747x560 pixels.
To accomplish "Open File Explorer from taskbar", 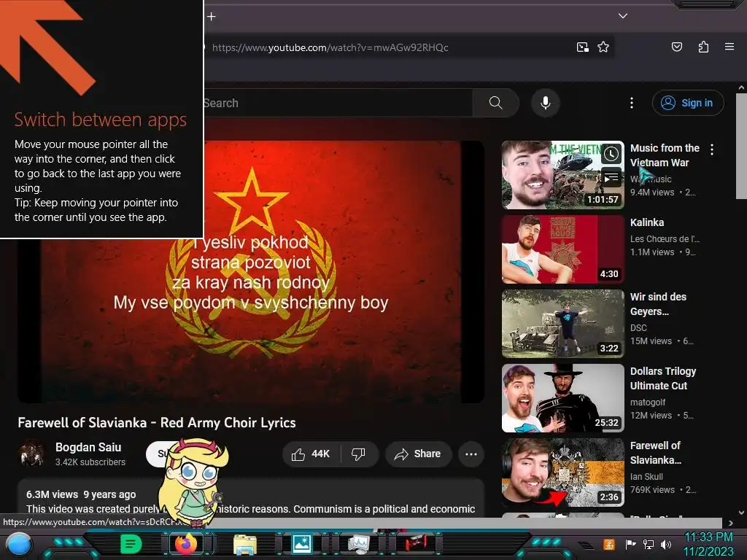I will (x=245, y=544).
